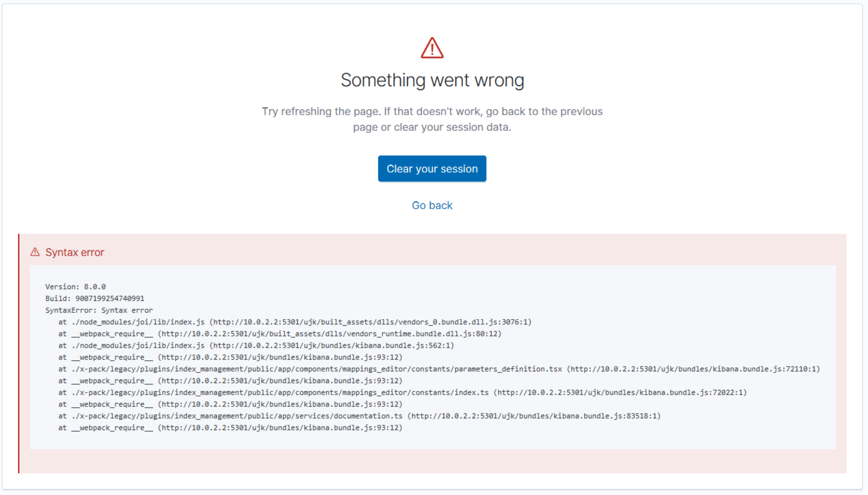Follow the Go back link
The height and width of the screenshot is (495, 868).
pos(432,205)
